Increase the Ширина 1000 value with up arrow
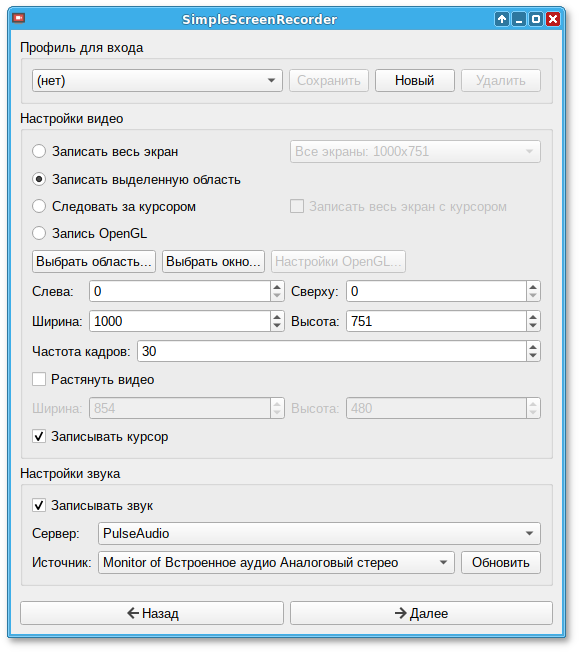 pos(277,316)
